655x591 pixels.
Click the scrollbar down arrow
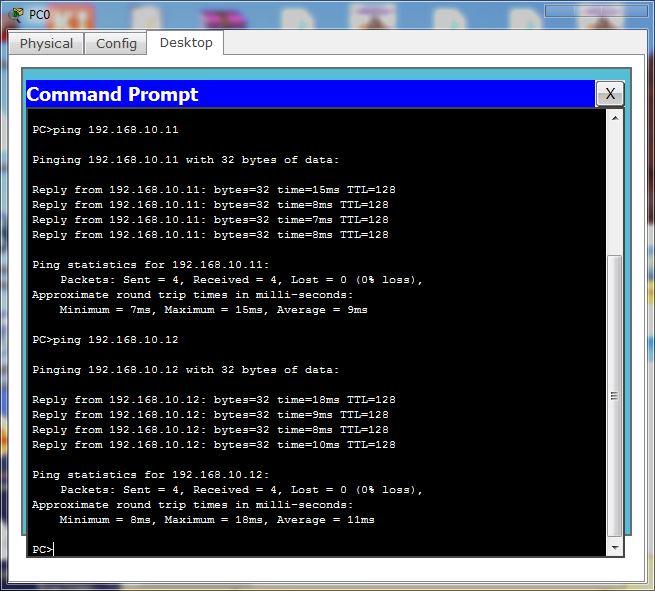(x=615, y=548)
